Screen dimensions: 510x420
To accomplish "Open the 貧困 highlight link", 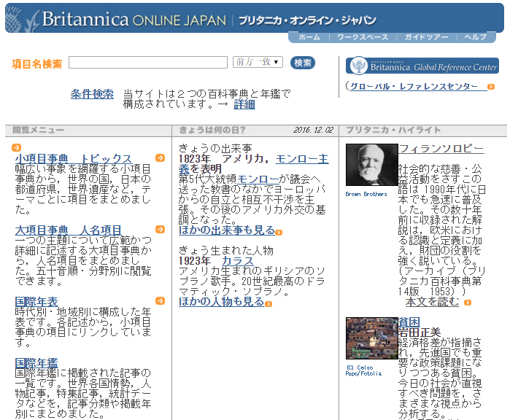I will [x=409, y=322].
